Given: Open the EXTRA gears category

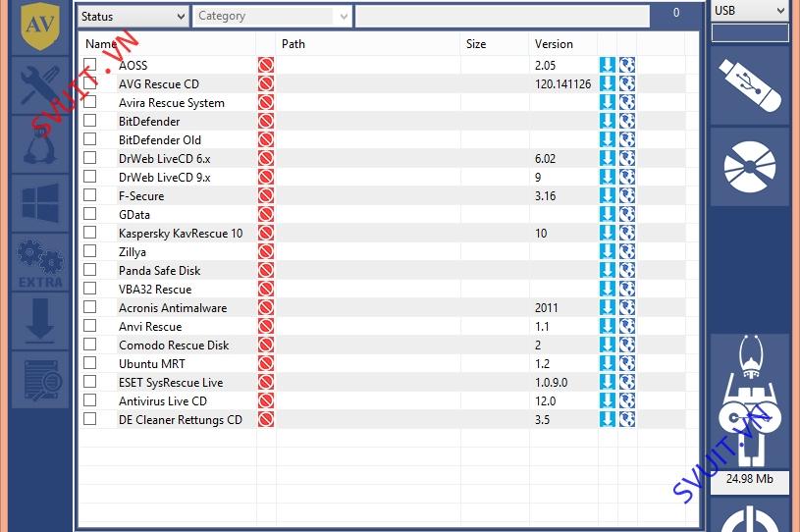Looking at the screenshot, I should click(x=40, y=262).
